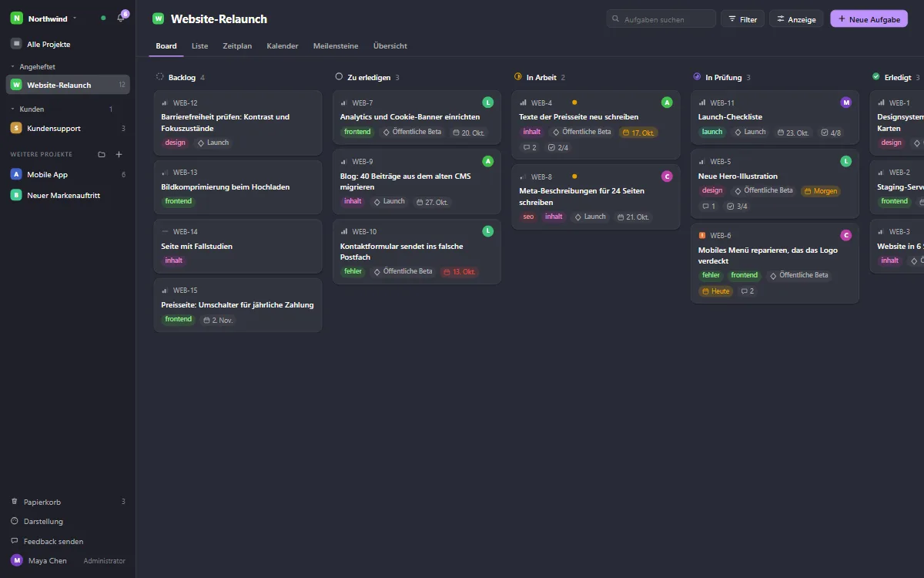Focus the Aufgaben suchen search field
Screen dimensions: 924x578
coord(661,19)
